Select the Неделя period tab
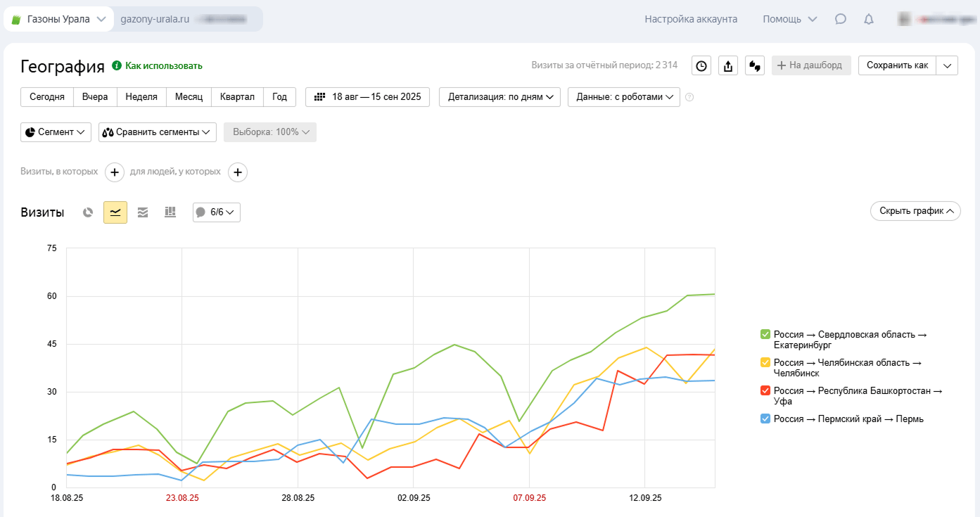This screenshot has height=517, width=980. pyautogui.click(x=141, y=97)
